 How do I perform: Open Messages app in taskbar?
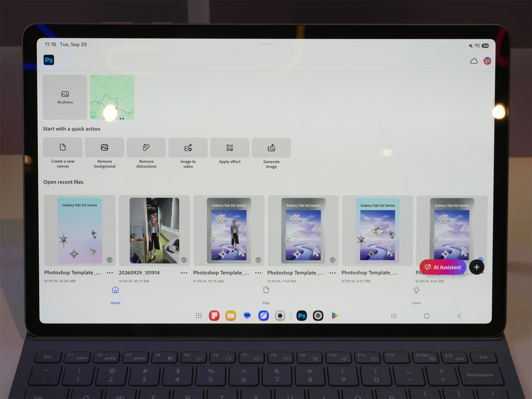[x=247, y=316]
